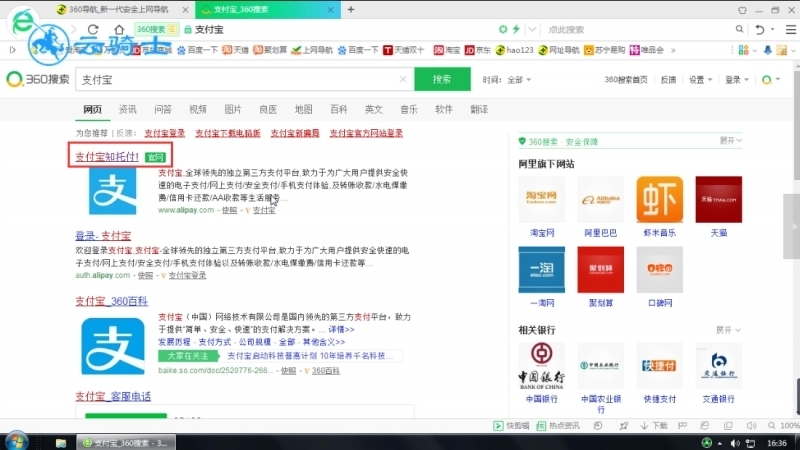This screenshot has width=800, height=450.
Task: Click the magnifier icon in browser search box
Action: pyautogui.click(x=739, y=29)
